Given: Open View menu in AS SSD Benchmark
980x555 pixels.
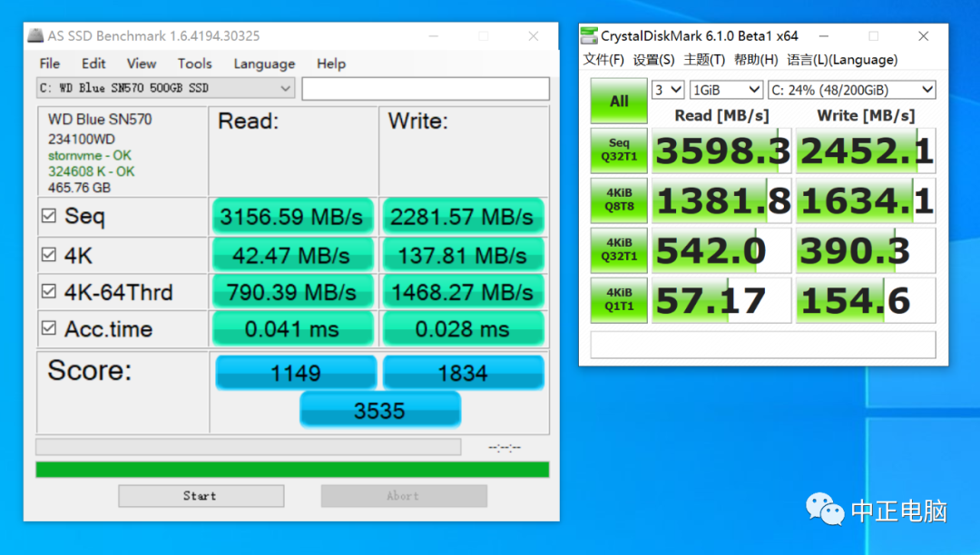Looking at the screenshot, I should pos(142,63).
